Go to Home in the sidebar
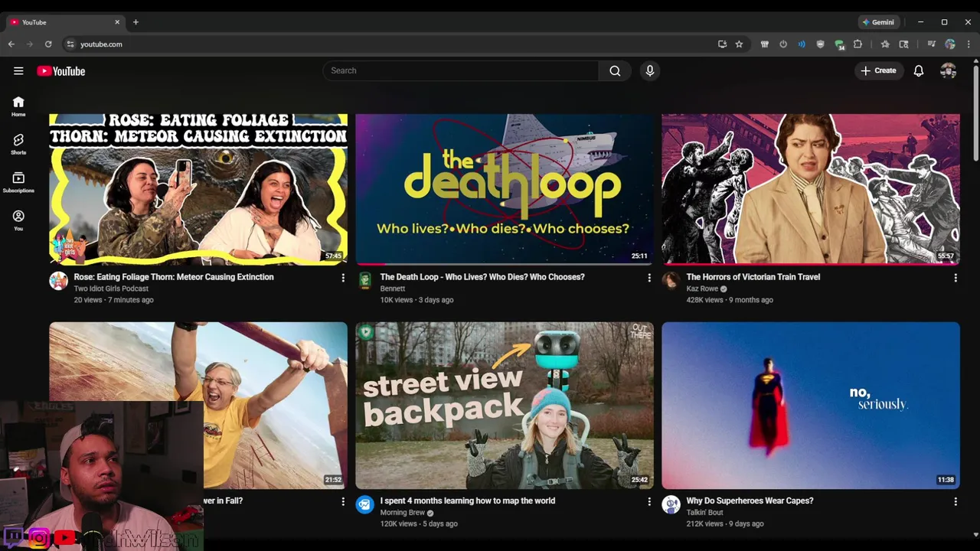The image size is (980, 551). [x=18, y=106]
